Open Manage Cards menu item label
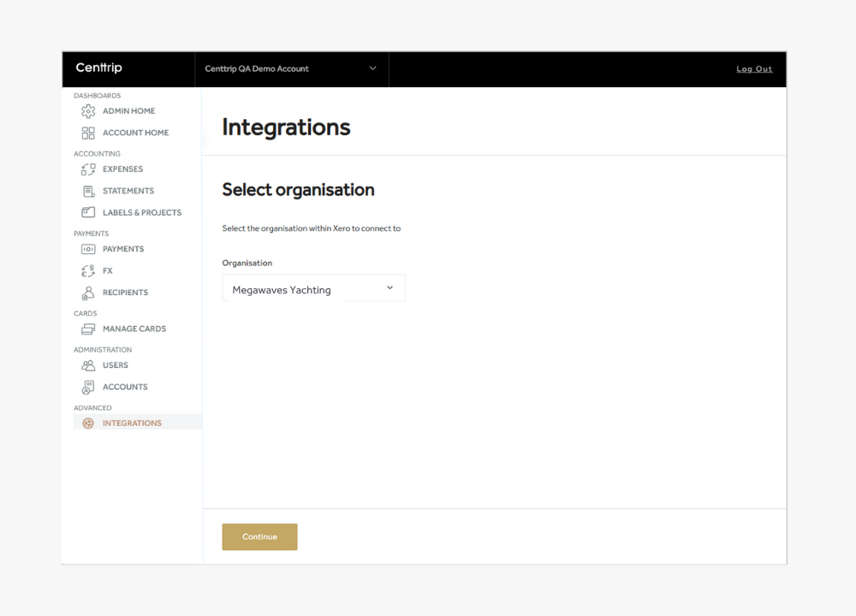This screenshot has width=856, height=616. 134,329
